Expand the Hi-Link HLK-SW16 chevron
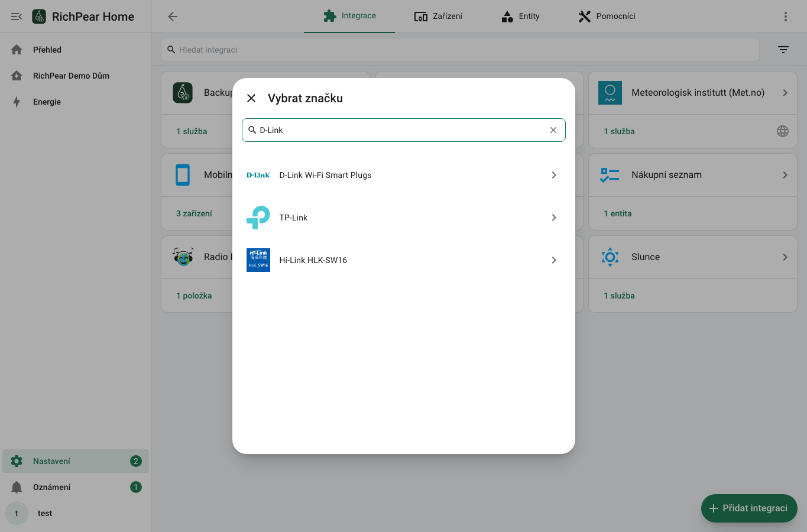The width and height of the screenshot is (807, 532). click(554, 260)
